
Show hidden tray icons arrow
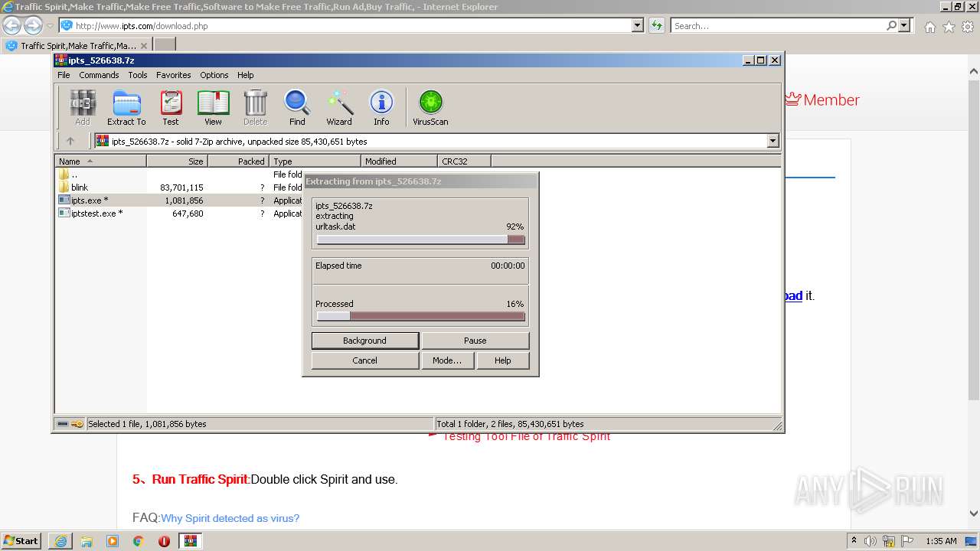[854, 541]
